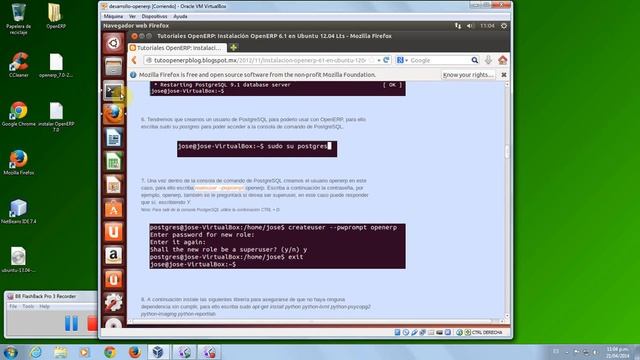This screenshot has height=360, width=640.
Task: Go back using Firefox back arrow
Action: point(134,60)
